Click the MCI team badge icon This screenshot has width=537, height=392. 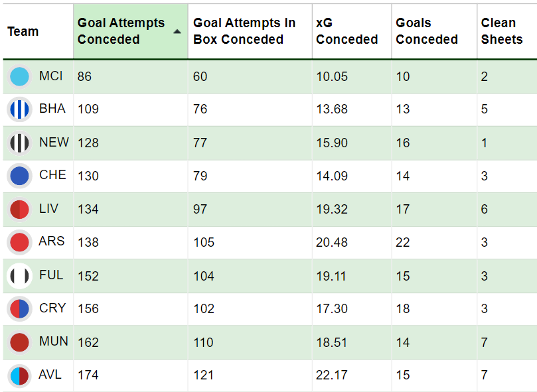click(x=20, y=76)
